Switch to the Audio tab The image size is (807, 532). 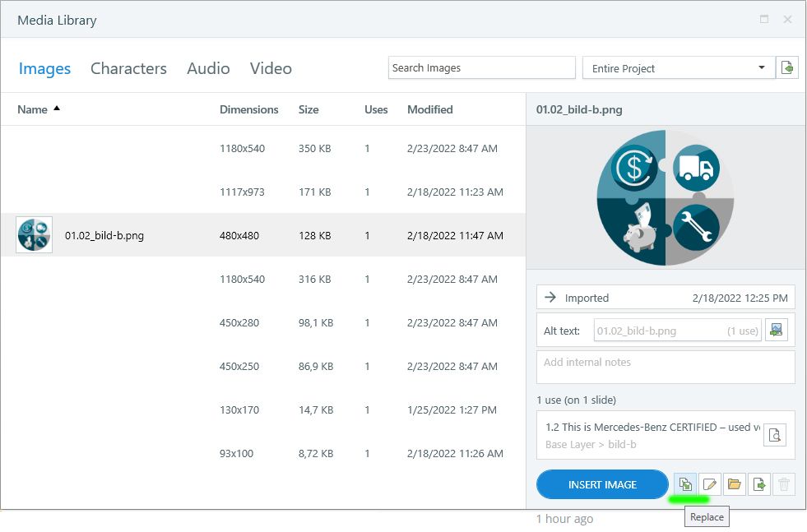(x=208, y=68)
